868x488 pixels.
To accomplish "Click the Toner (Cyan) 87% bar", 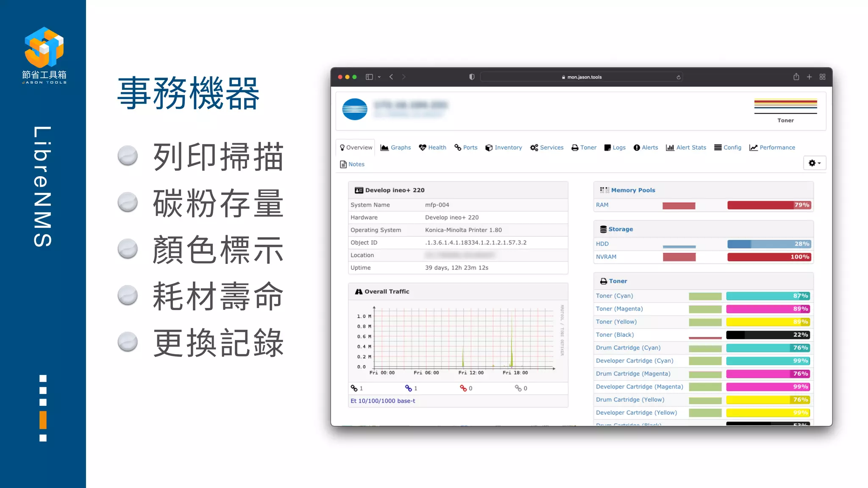I will click(x=768, y=296).
